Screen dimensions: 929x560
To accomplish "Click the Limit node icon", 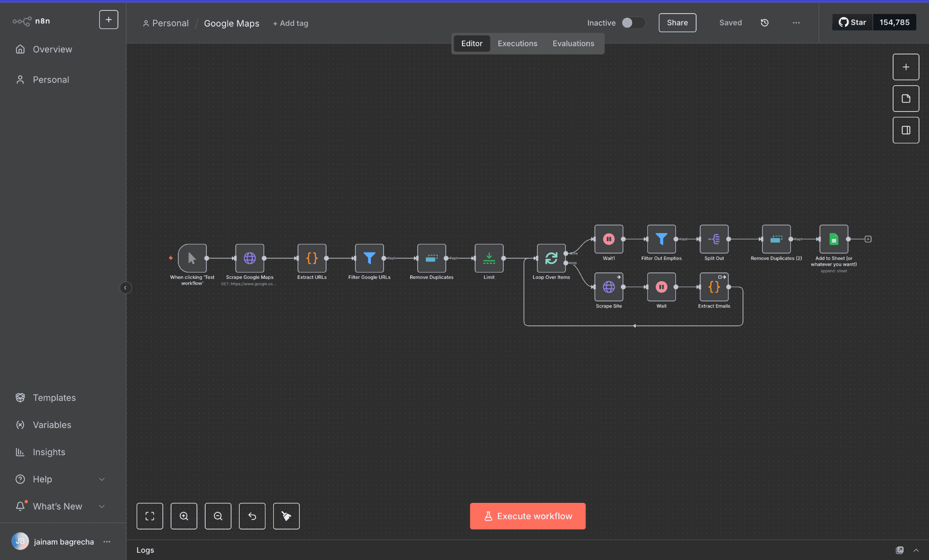I will point(489,258).
